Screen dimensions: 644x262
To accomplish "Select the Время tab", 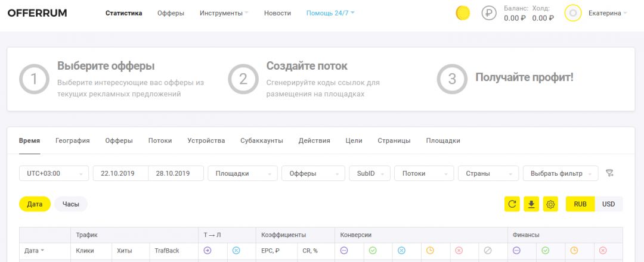I will (30, 141).
